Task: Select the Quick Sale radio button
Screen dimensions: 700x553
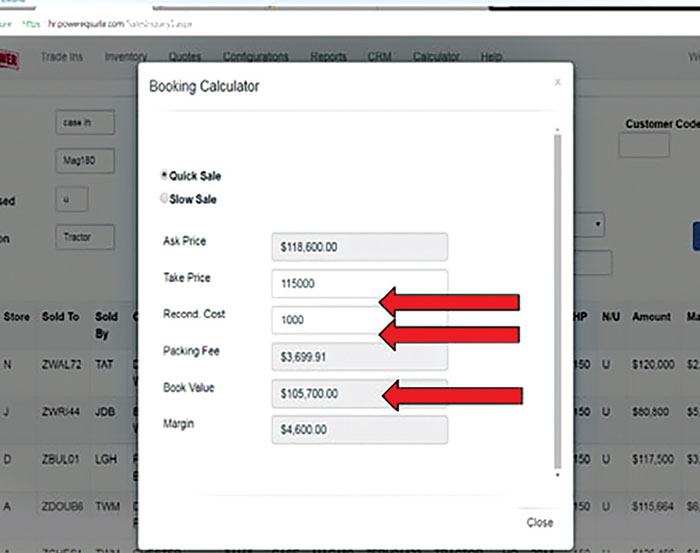Action: coord(164,175)
